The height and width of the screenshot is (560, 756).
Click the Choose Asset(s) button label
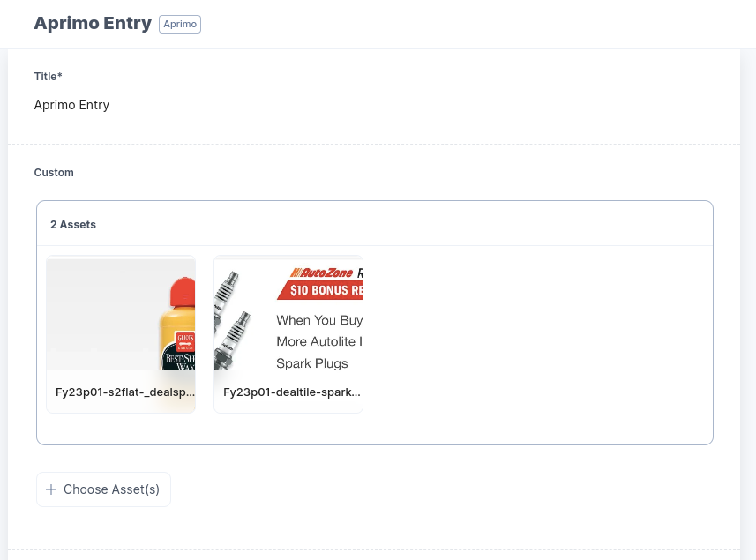(x=111, y=489)
